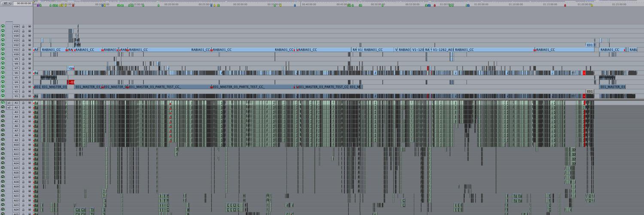Screen dimensions: 644x215
Task: Toggle Auto Select on track V4
Action: (30, 82)
